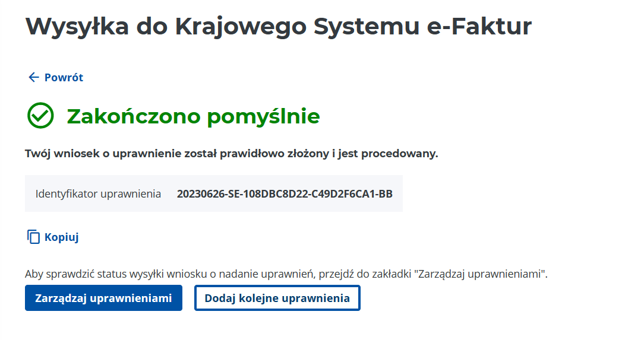This screenshot has width=644, height=340.
Task: Click the word Wysyłka in page title
Action: (x=77, y=26)
